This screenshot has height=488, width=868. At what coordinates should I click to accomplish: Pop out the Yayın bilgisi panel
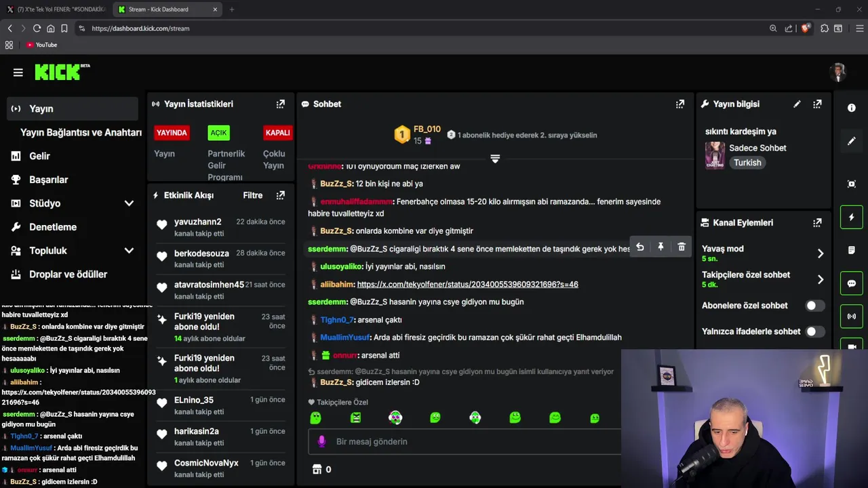click(817, 104)
